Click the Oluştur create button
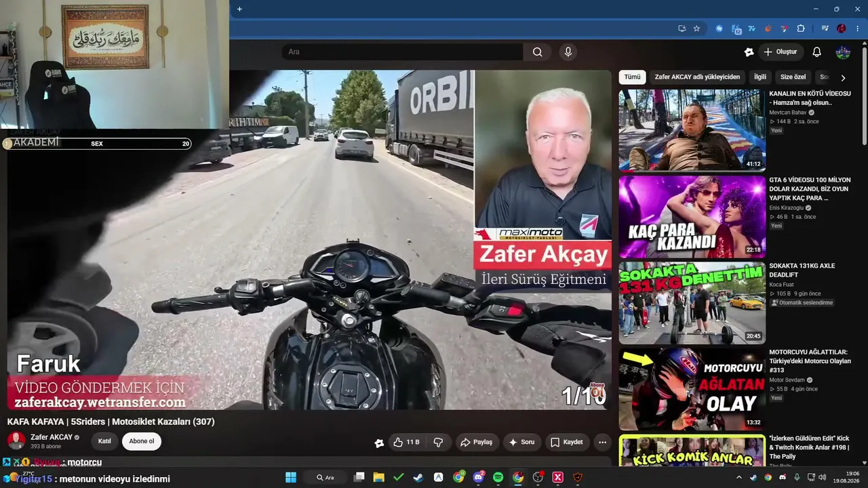This screenshot has width=868, height=488. (781, 52)
